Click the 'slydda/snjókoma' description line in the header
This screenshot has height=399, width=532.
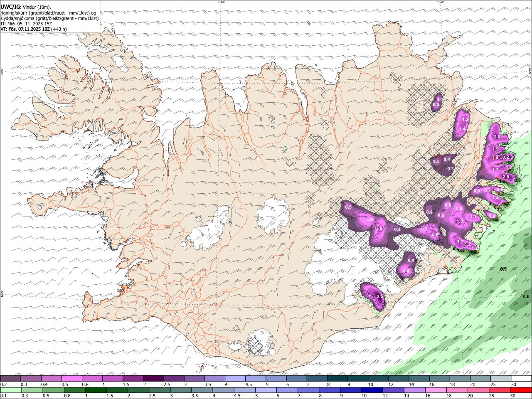click(49, 18)
